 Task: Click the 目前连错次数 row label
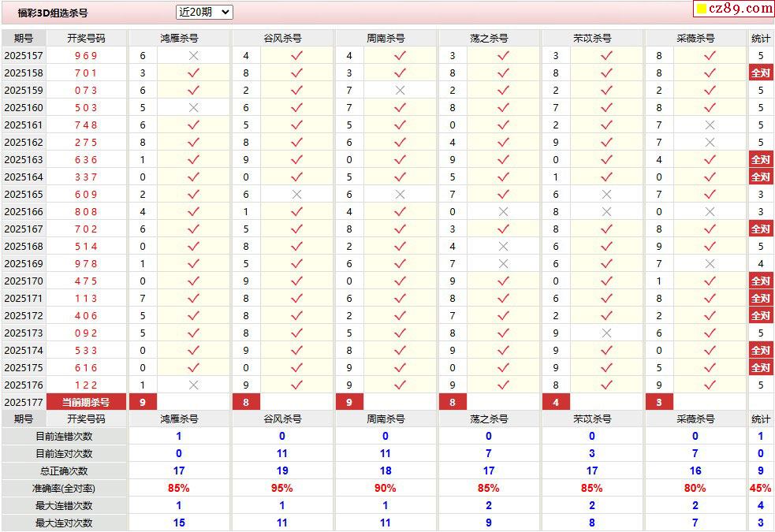(x=64, y=437)
